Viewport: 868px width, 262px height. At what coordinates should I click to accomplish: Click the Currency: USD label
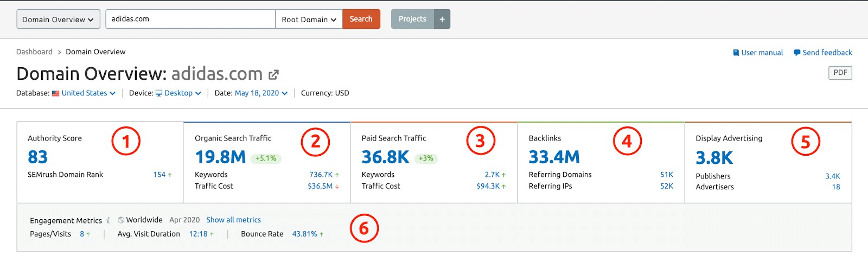pos(325,93)
